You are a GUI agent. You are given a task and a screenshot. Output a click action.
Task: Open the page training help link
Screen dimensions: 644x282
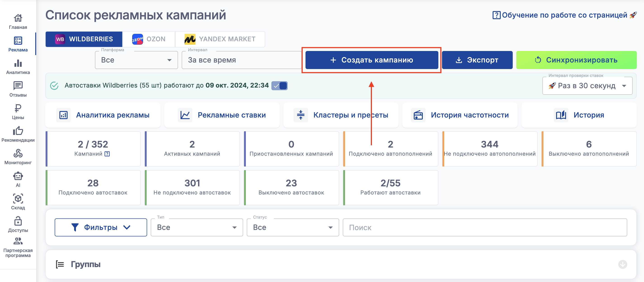[x=564, y=15]
